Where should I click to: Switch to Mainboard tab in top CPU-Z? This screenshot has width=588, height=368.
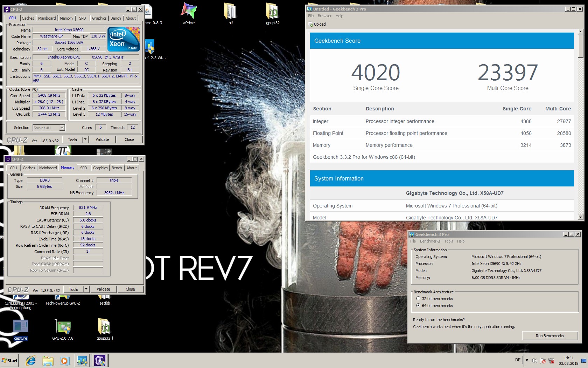click(47, 18)
